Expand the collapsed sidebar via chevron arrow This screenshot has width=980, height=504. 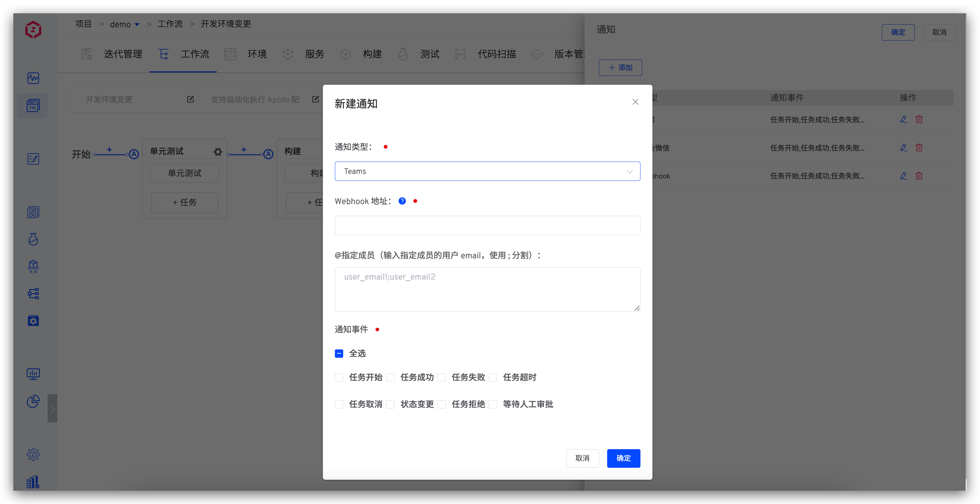click(x=53, y=408)
